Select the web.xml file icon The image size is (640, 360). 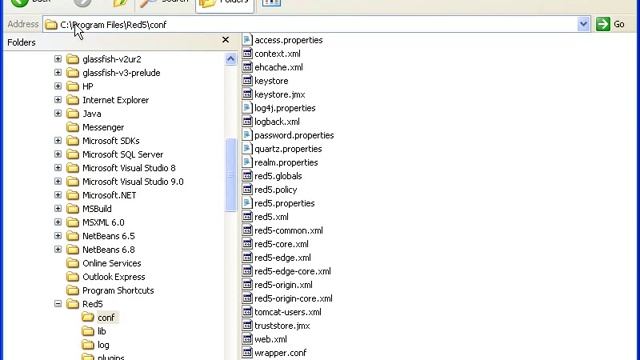point(247,339)
